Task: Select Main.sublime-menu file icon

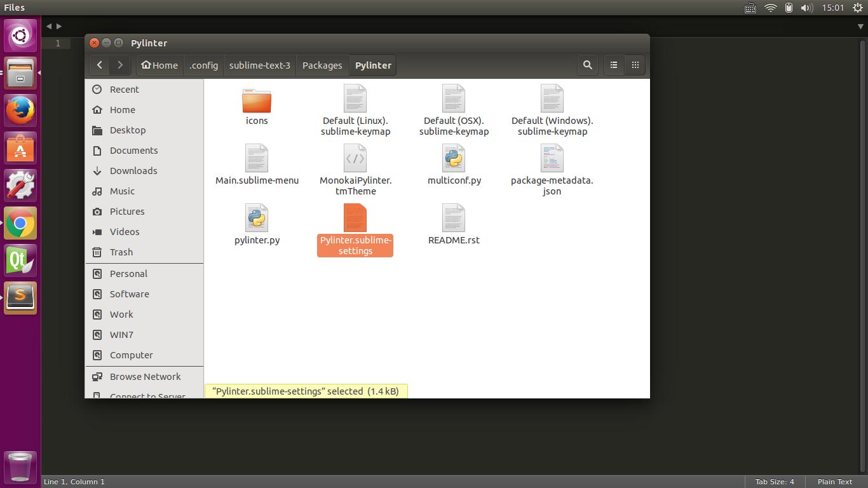Action: 257,158
